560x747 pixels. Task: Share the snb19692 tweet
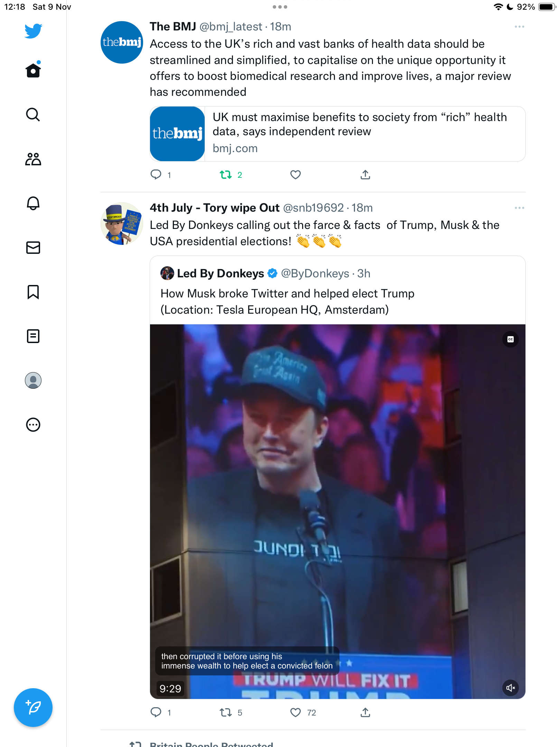pyautogui.click(x=365, y=712)
